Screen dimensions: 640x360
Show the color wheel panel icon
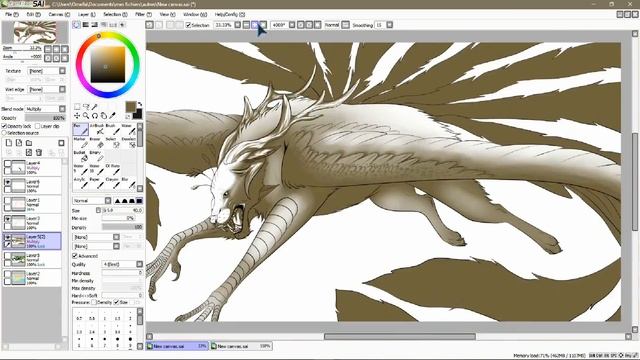[x=76, y=25]
